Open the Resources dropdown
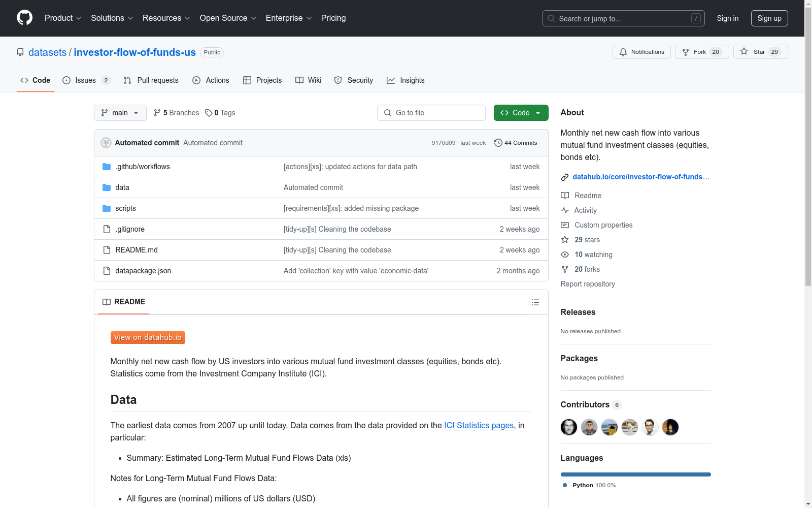Image resolution: width=812 pixels, height=508 pixels. (166, 18)
